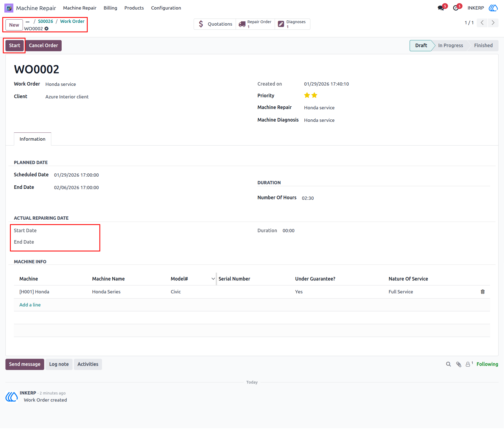Open Quotations smart button
504x429 pixels.
(x=215, y=24)
